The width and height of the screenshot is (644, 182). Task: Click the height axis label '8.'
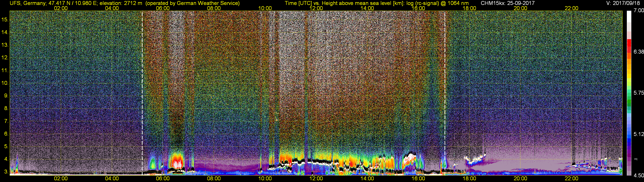pos(6,109)
